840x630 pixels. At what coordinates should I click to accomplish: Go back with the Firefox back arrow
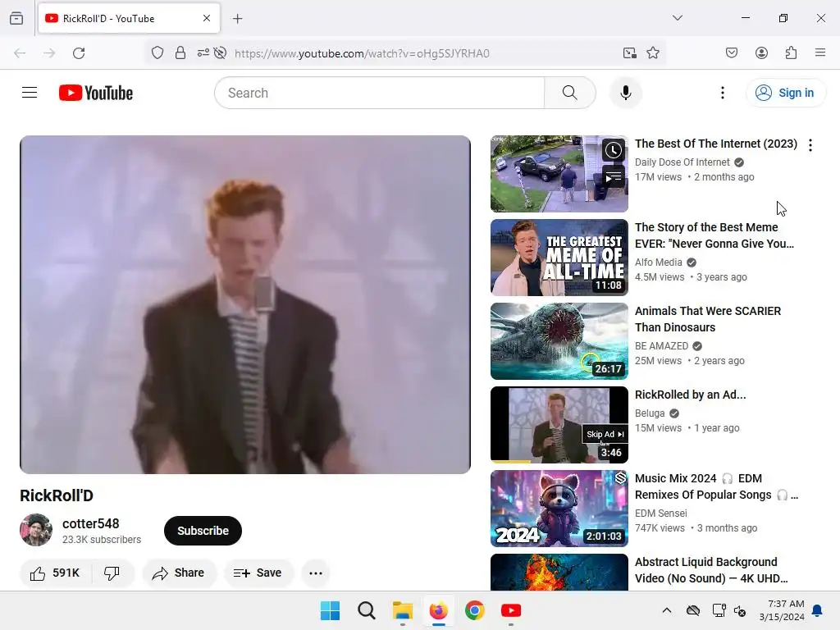point(20,53)
